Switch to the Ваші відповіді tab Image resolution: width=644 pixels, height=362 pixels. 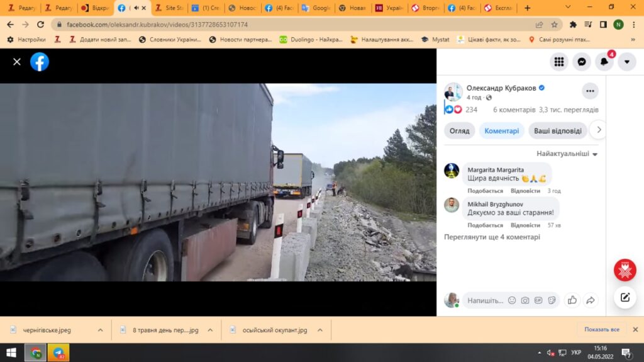[x=557, y=131]
